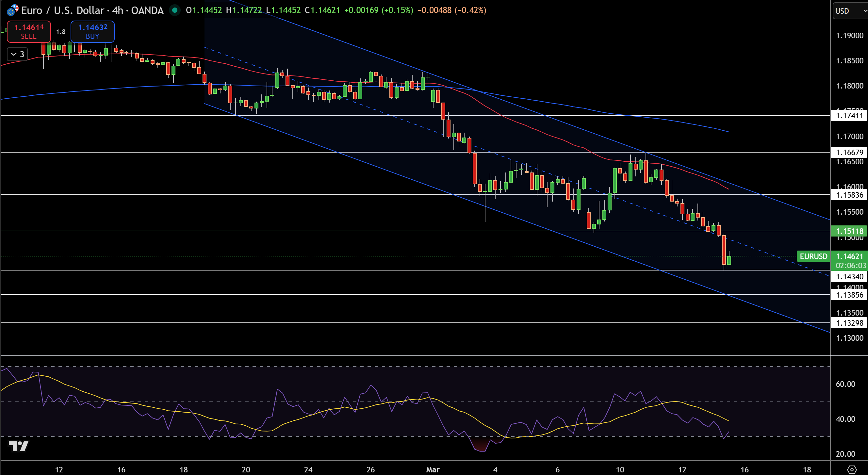Screen dimensions: 868x475
Task: Click the EUR/USD flag icon
Action: pyautogui.click(x=12, y=10)
